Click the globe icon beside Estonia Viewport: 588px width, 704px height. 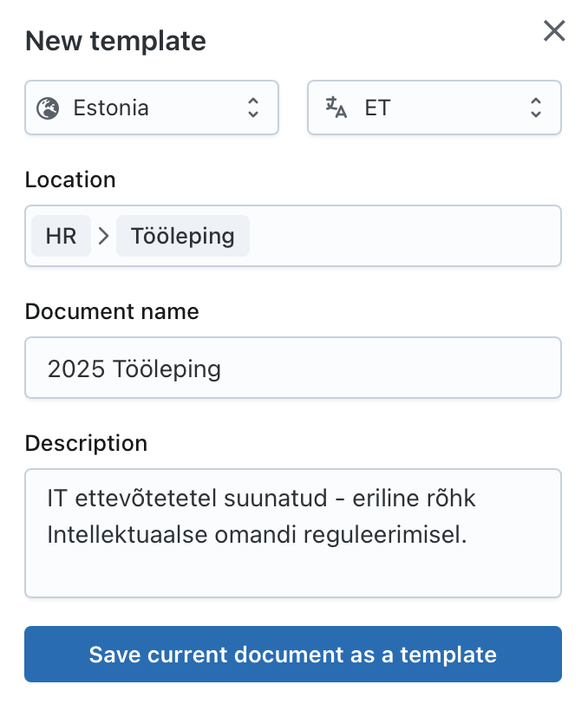pyautogui.click(x=48, y=108)
